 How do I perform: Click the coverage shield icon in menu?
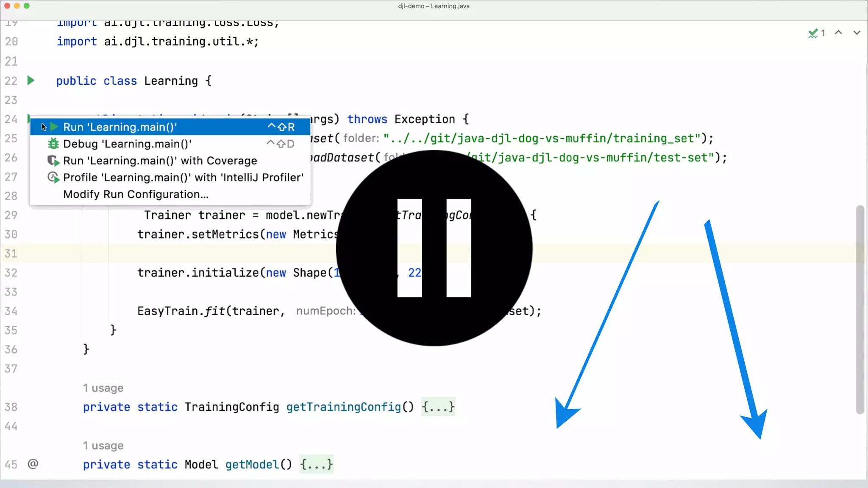click(x=53, y=161)
